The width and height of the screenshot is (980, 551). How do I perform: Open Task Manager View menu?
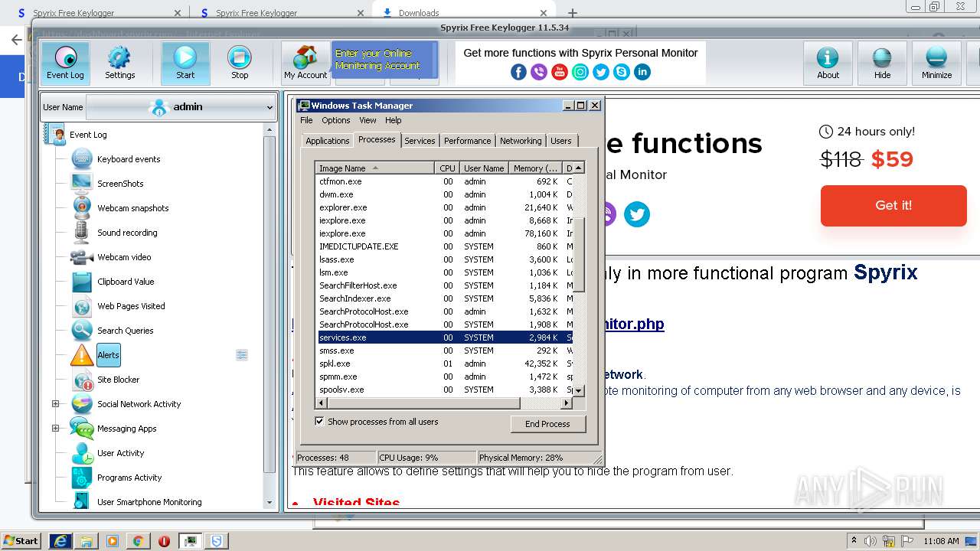click(x=367, y=120)
